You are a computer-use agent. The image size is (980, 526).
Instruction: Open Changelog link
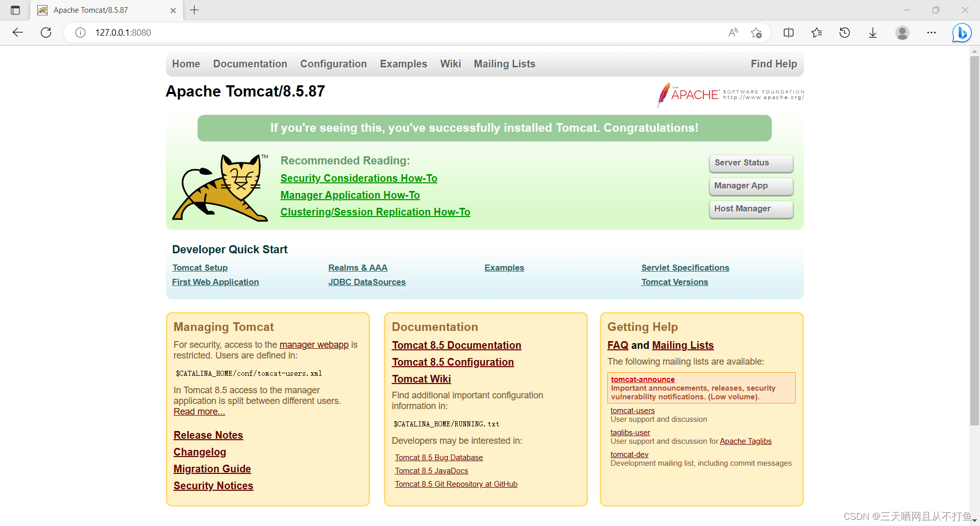click(x=200, y=452)
